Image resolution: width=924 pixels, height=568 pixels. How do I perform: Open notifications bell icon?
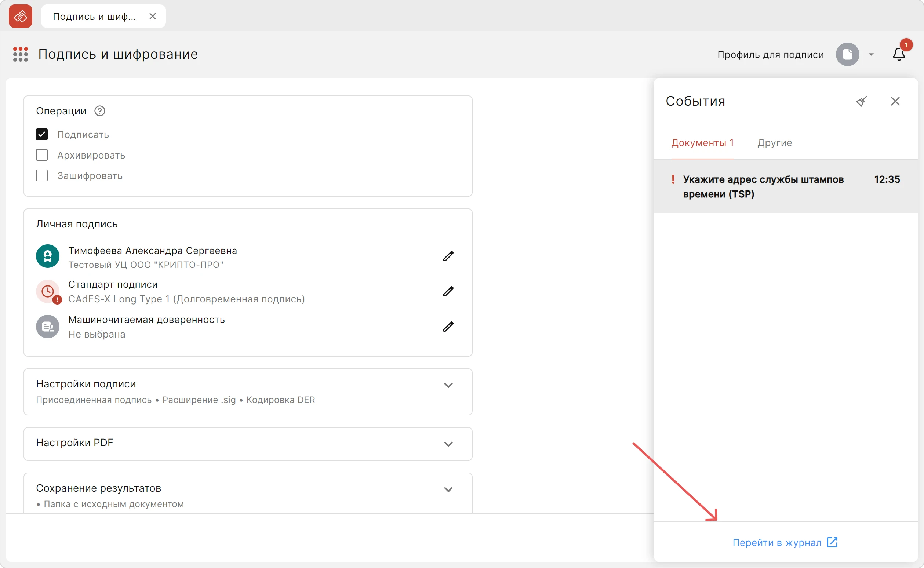[x=899, y=54]
